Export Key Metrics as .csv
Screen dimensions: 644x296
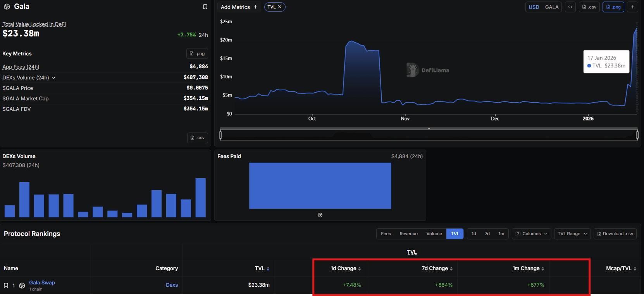click(198, 138)
